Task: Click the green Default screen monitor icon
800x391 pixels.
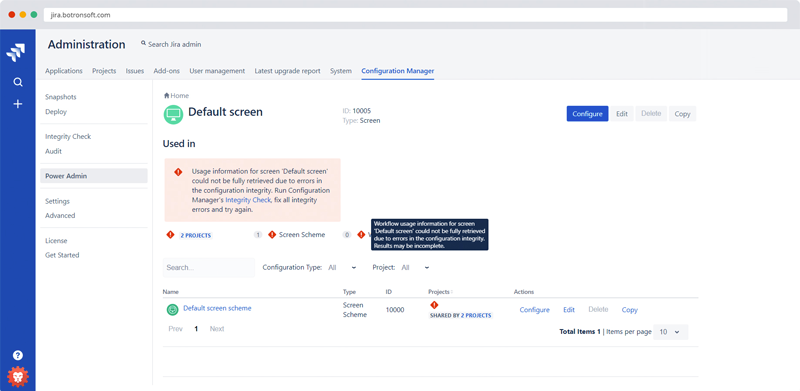Action: pyautogui.click(x=173, y=114)
